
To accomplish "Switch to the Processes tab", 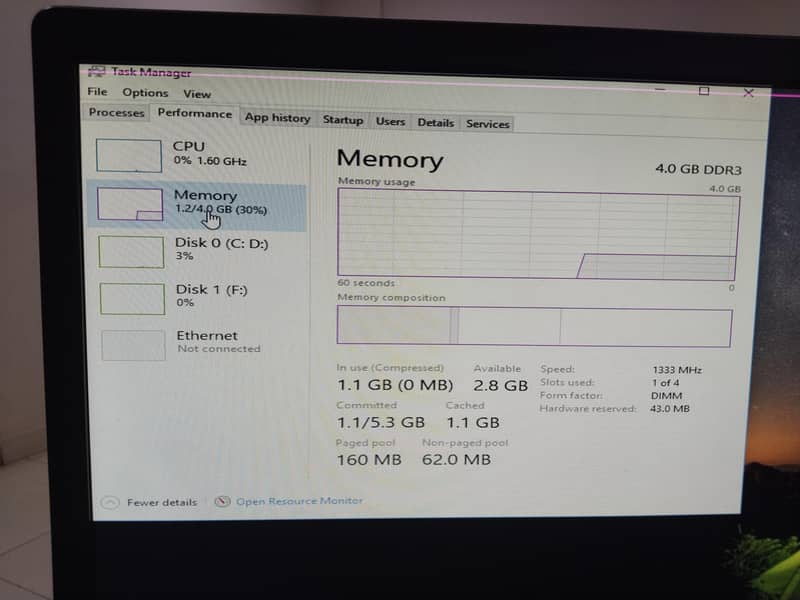I will [x=116, y=112].
